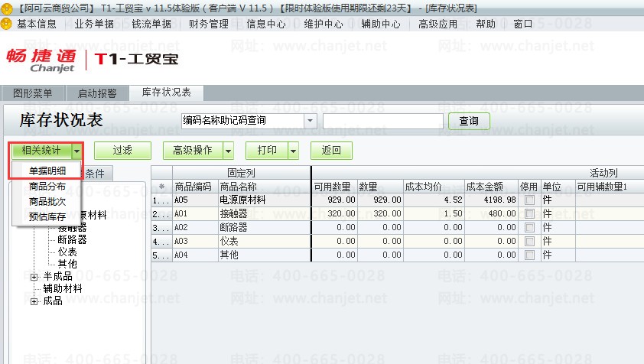Click the 成本均价 column header

click(434, 187)
